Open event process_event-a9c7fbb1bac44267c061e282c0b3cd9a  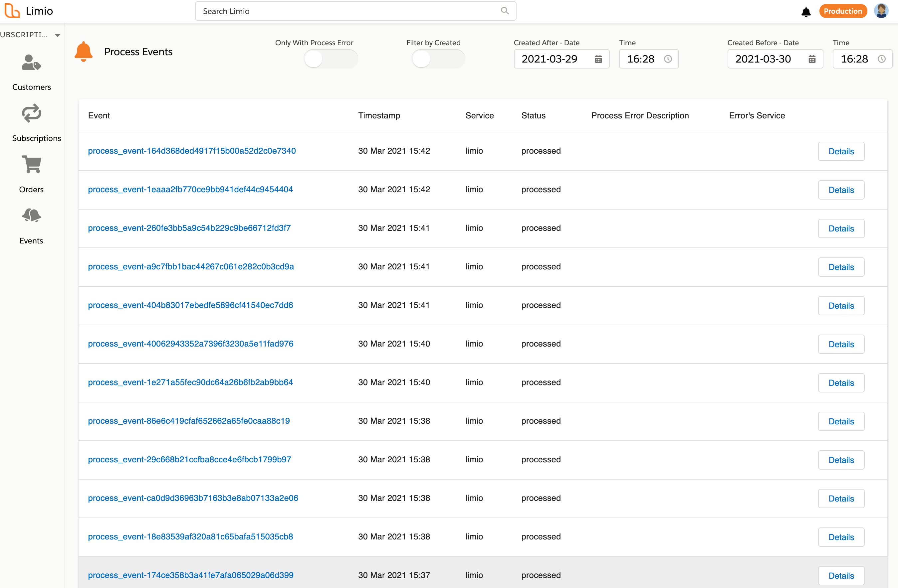[190, 266]
